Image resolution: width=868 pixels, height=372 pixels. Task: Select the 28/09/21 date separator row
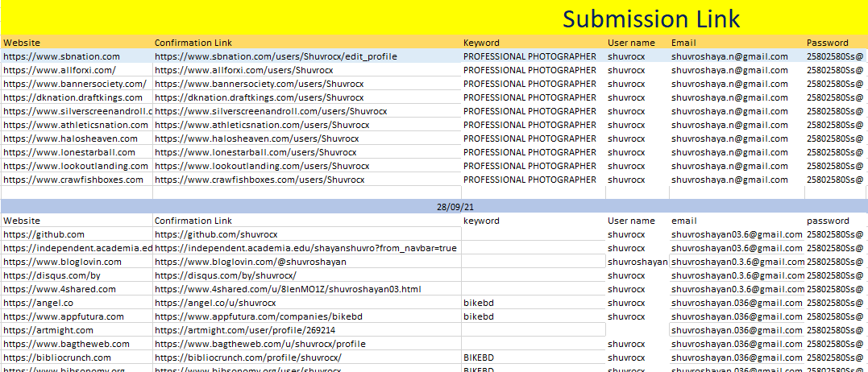tap(434, 207)
